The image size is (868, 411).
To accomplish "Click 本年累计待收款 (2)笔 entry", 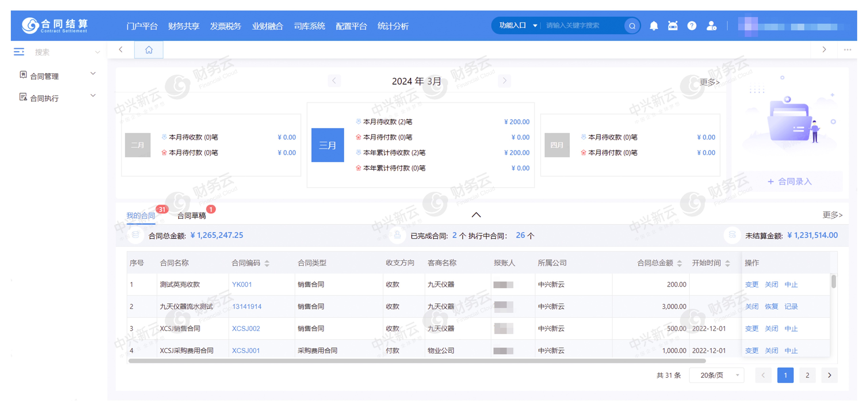I will point(394,153).
